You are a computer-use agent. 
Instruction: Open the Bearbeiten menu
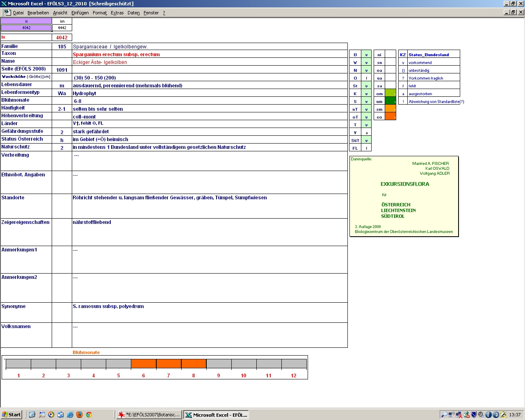pyautogui.click(x=38, y=13)
